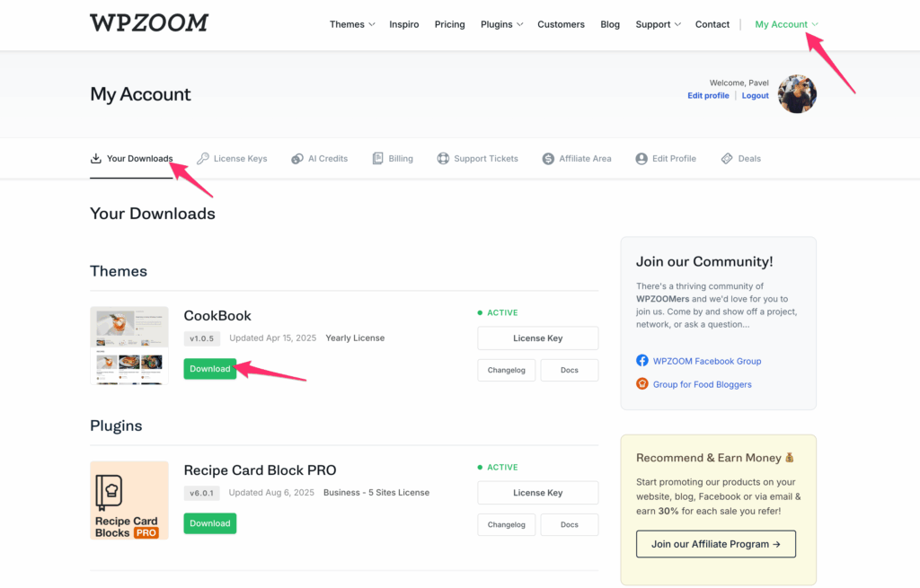The image size is (920, 588).
Task: Click the AI Credits icon
Action: click(297, 159)
